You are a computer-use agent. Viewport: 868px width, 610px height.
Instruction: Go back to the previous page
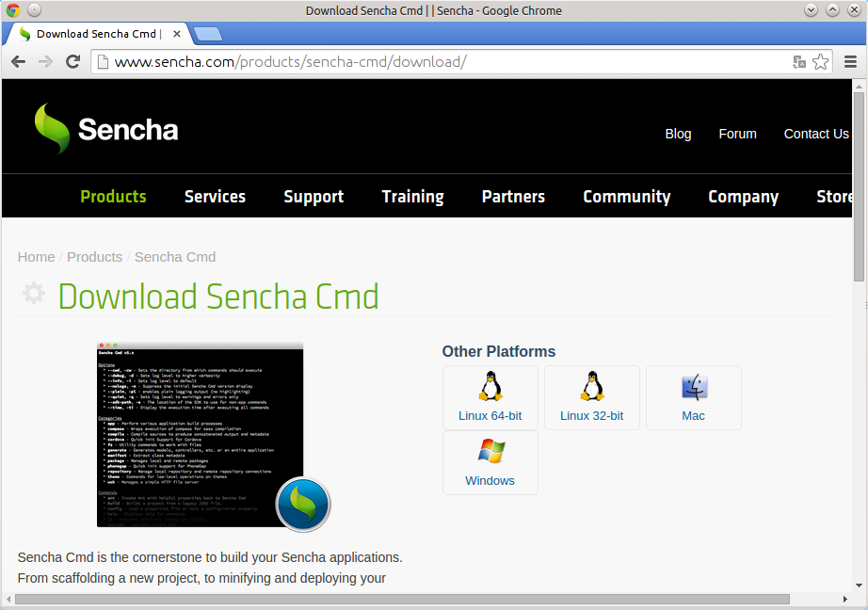(x=18, y=61)
